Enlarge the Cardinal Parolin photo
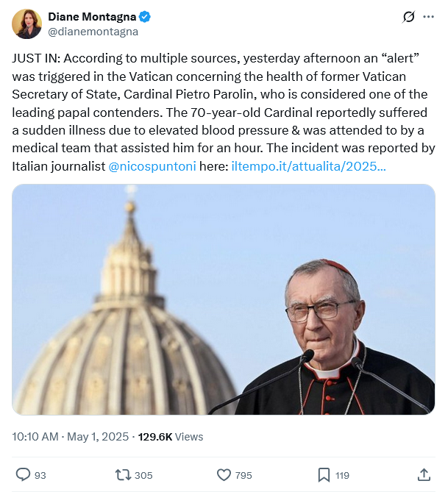This screenshot has width=448, height=492. pos(224,299)
